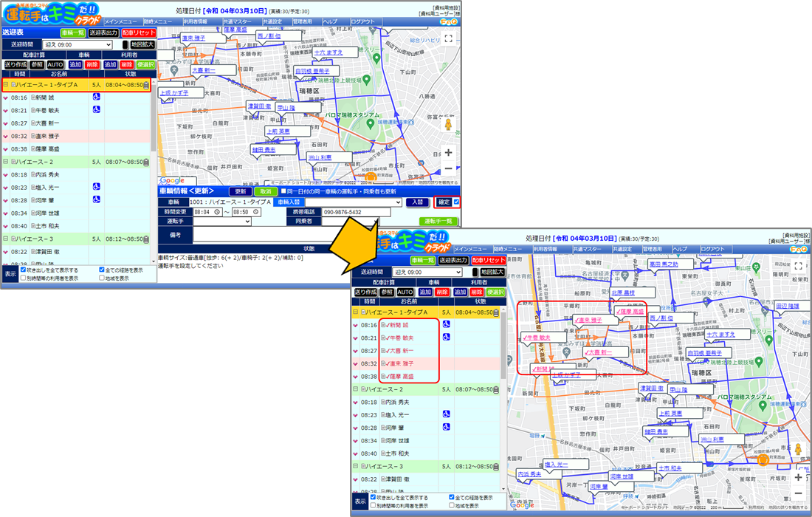Screen dimensions: 812x517
Task: Toggle 吹き出しを全て表示する checkbox in the bottom-right window
Action: [373, 497]
